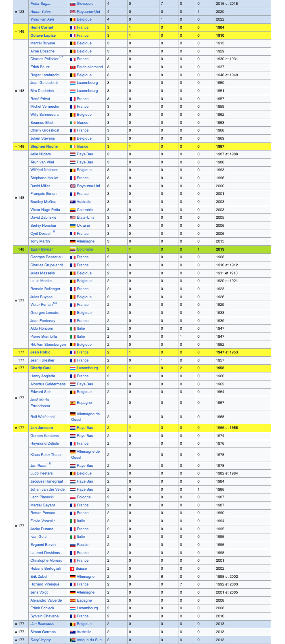Click the Afrique du Sud flag icon
285x644 pixels.
click(x=73, y=640)
